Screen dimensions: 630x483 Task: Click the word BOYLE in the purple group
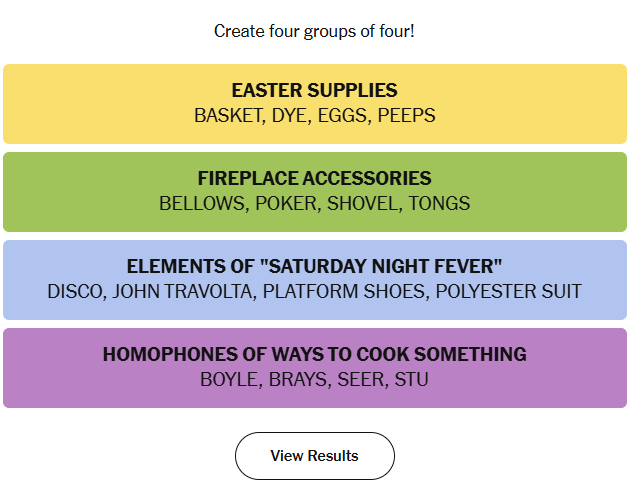(x=229, y=380)
